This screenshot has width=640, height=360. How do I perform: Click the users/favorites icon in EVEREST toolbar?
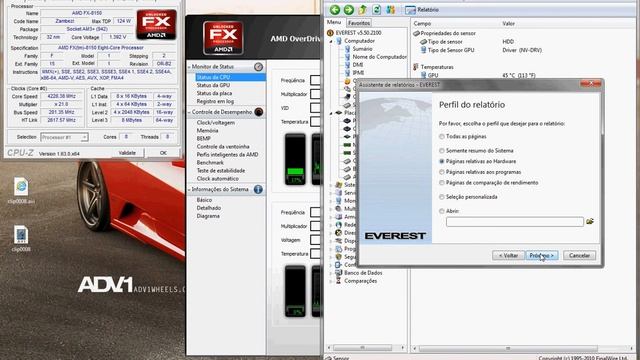(x=390, y=10)
